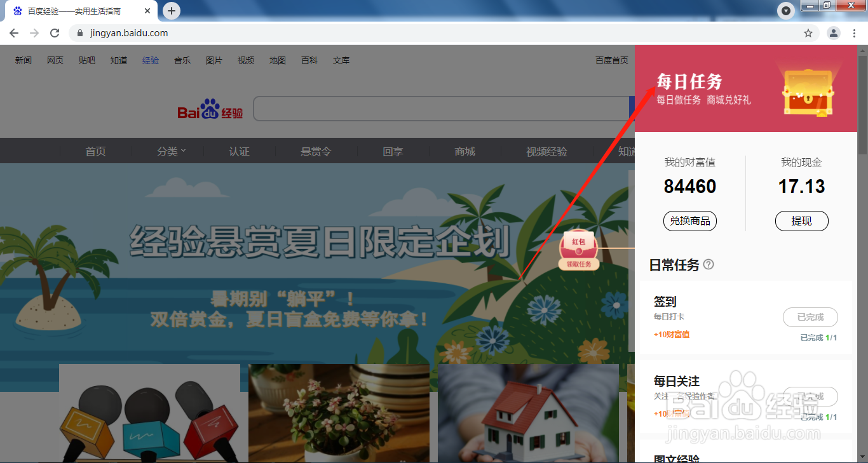The height and width of the screenshot is (463, 868).
Task: Open the 音乐 link in the top bar
Action: point(182,60)
